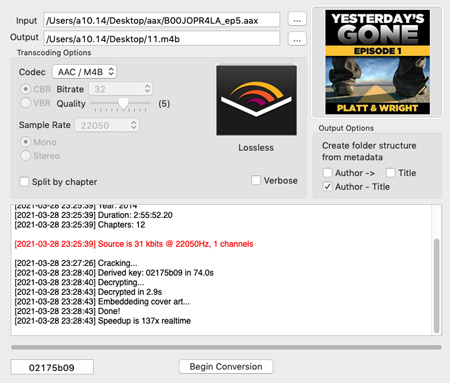Open the Bitrate 32 dropdown
This screenshot has height=383, width=450.
[121, 89]
